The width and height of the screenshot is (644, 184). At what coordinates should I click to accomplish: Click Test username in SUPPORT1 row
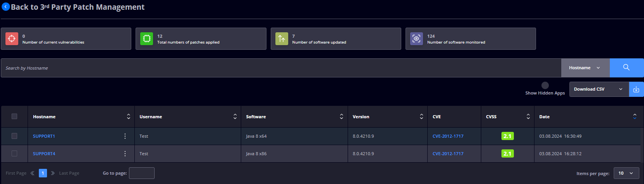pyautogui.click(x=144, y=136)
